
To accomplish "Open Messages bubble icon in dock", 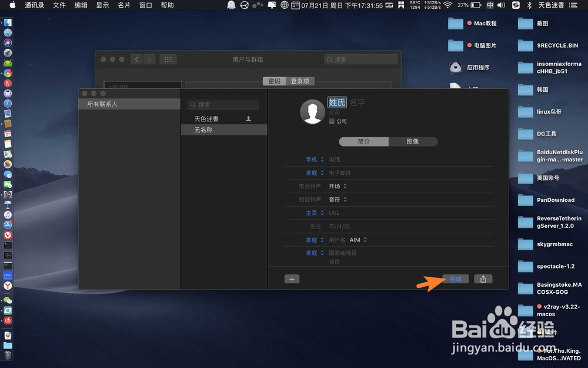I will pyautogui.click(x=8, y=174).
